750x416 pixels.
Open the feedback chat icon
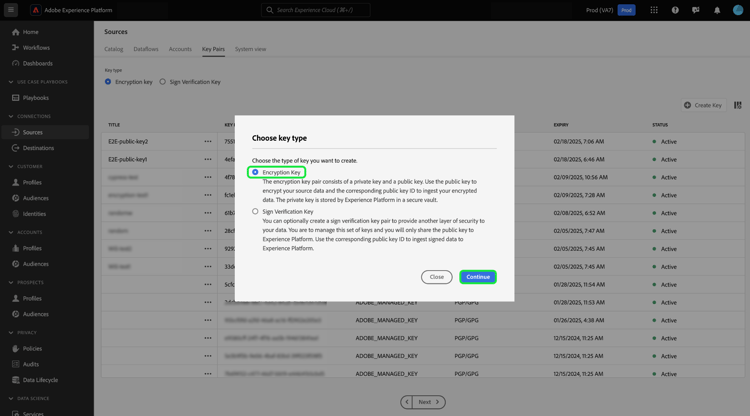695,10
